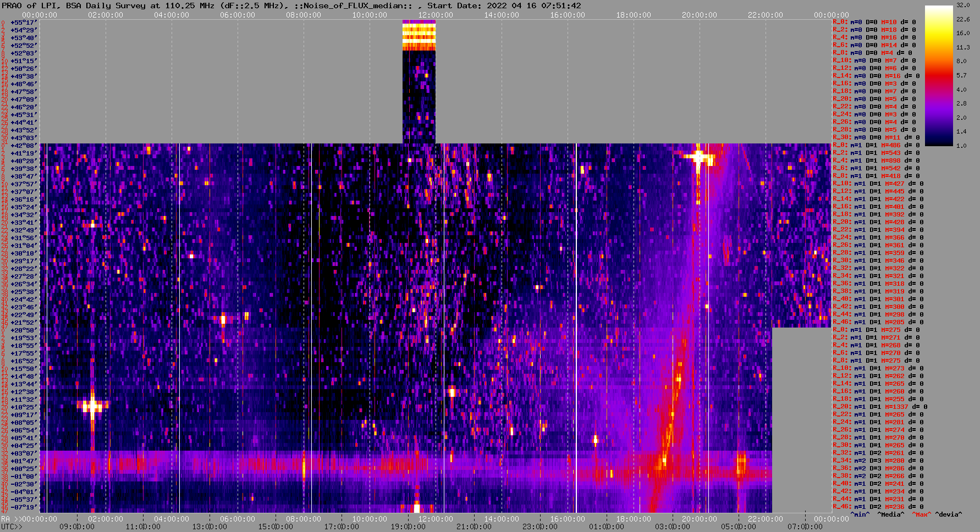The height and width of the screenshot is (532, 980).
Task: Click the 'UTC>>' axis label
Action: click(12, 527)
